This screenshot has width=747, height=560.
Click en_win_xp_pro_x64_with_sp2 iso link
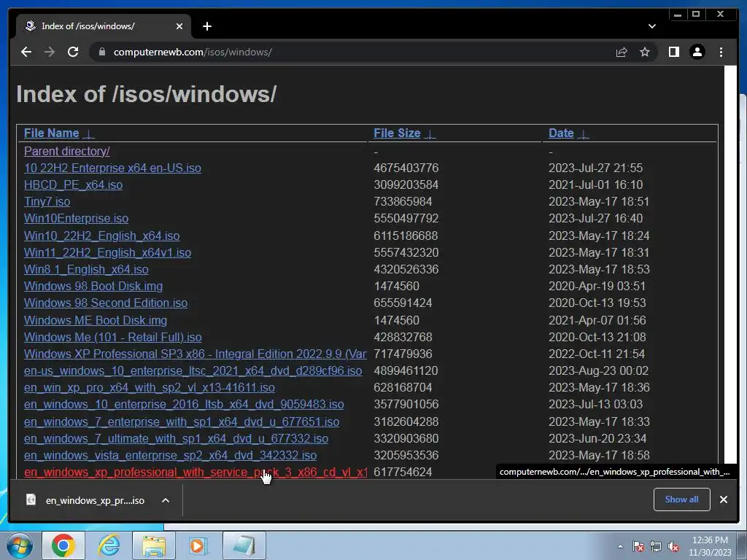149,387
